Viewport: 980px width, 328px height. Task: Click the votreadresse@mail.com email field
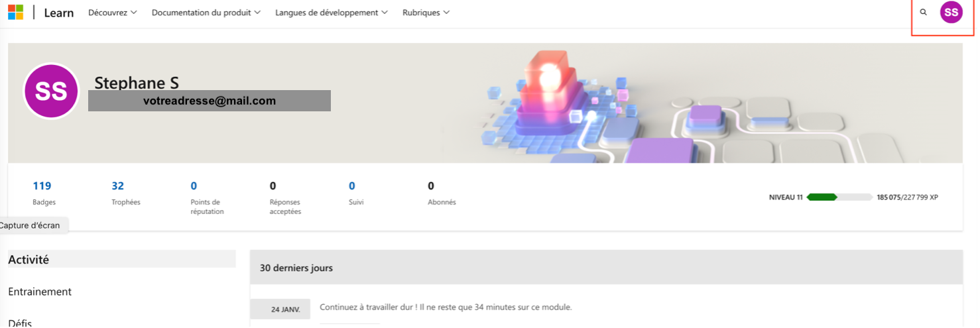(x=210, y=101)
